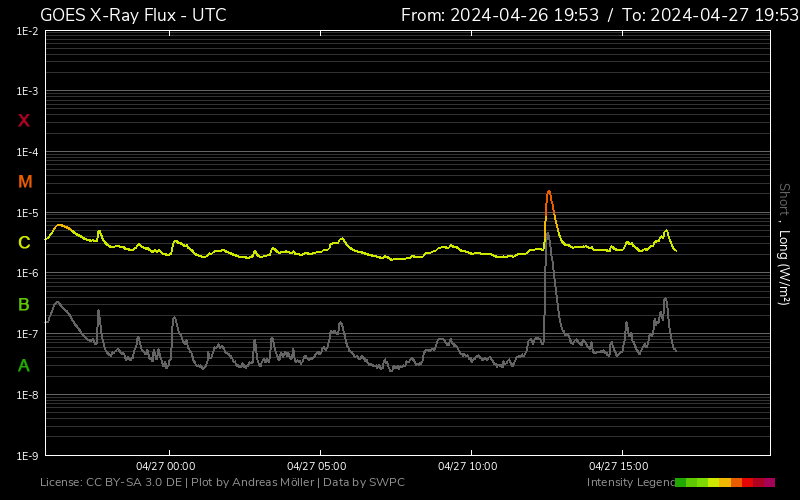Select the 04/27 05:00 time axis label

point(316,466)
